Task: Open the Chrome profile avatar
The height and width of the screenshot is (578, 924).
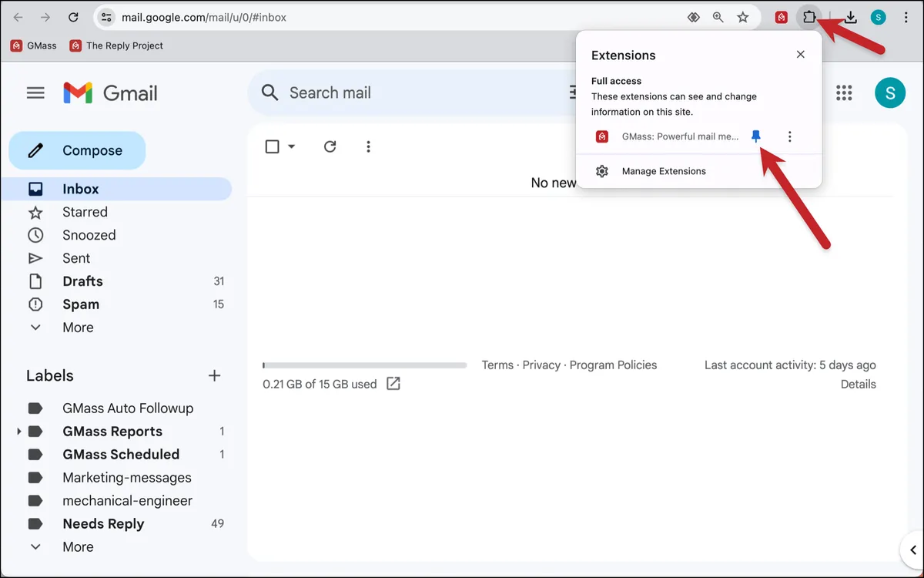Action: [879, 17]
